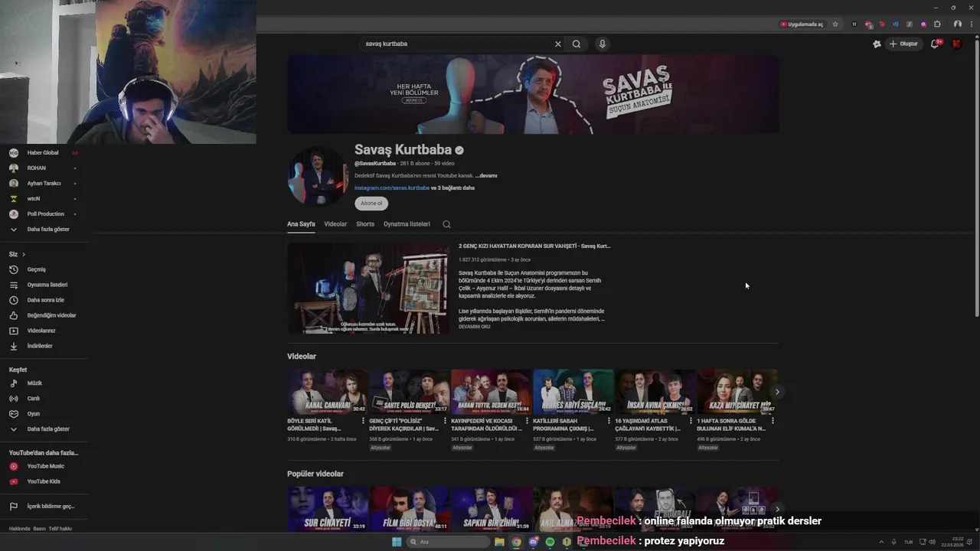Play the featured SUR VAHŞETİ video thumbnail

368,289
